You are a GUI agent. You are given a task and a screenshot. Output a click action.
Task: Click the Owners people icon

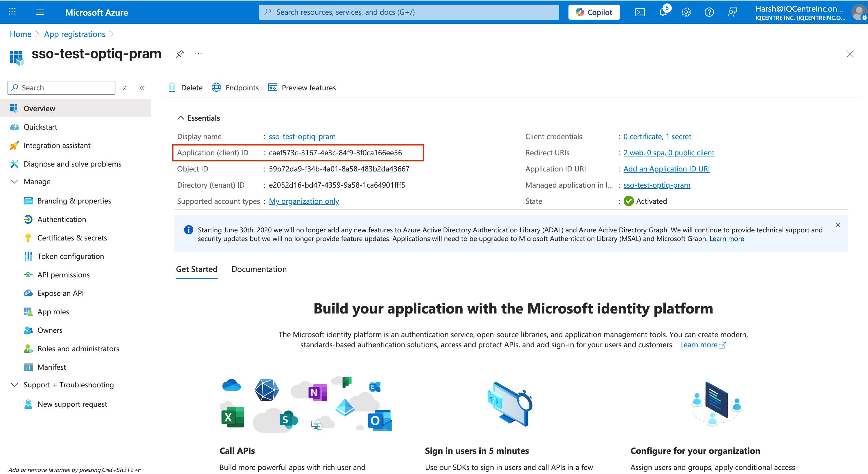[x=28, y=330]
